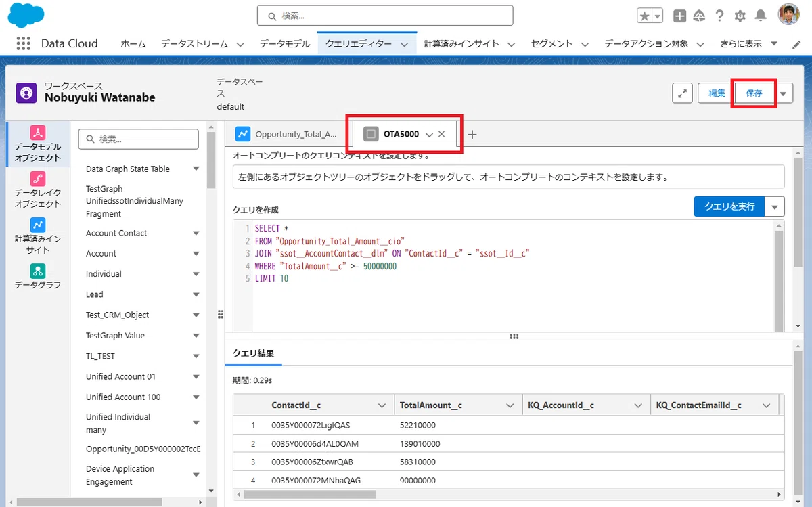Click the value 139010000

(420, 444)
